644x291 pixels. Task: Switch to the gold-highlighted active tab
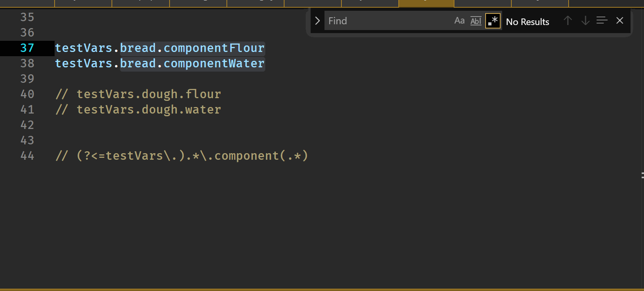[426, 3]
